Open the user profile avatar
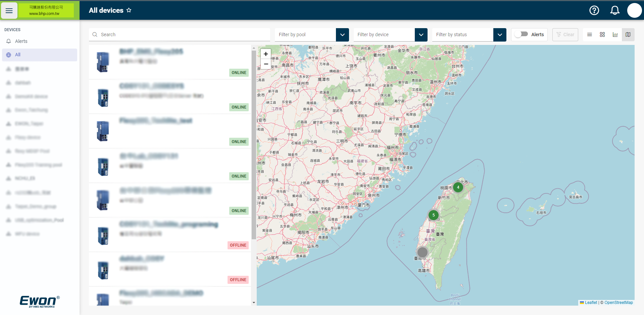This screenshot has height=315, width=644. 634,10
